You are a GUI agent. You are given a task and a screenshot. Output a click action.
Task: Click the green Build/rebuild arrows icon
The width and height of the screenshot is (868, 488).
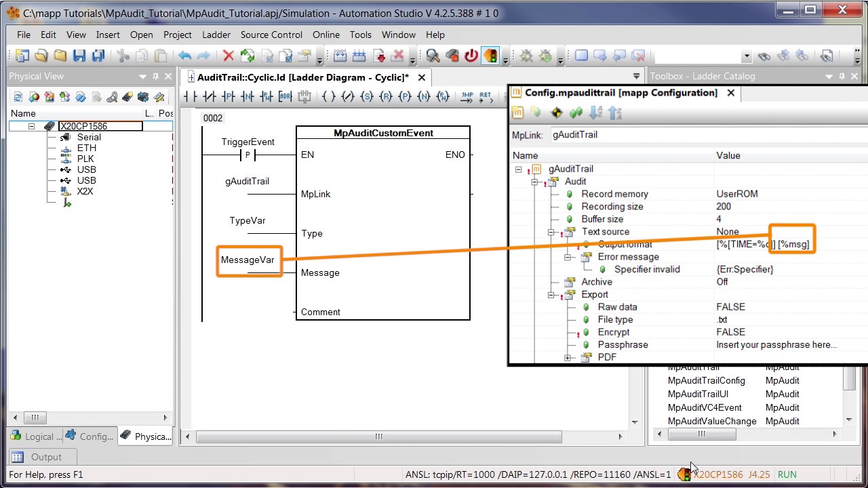tap(248, 56)
